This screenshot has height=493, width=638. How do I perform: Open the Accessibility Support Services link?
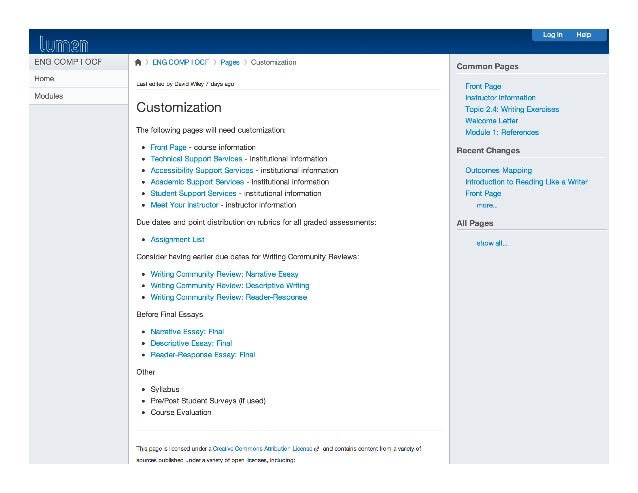tap(201, 170)
